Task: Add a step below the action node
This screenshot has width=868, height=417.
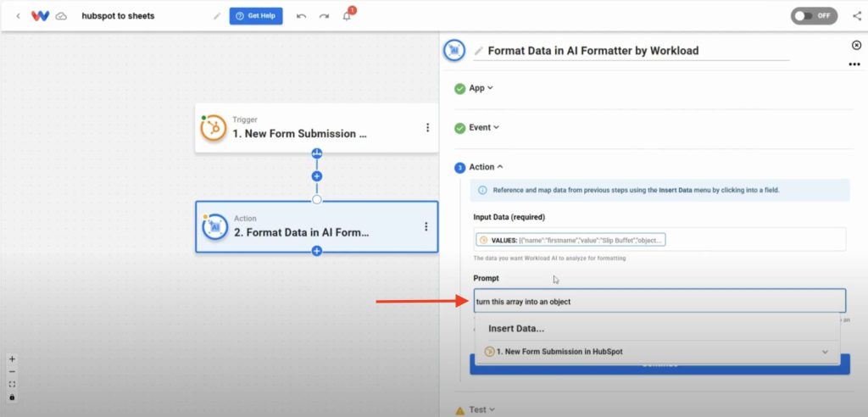Action: click(x=317, y=251)
